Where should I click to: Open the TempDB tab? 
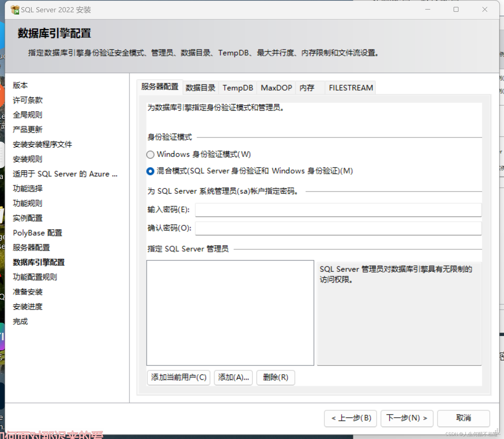pyautogui.click(x=238, y=88)
